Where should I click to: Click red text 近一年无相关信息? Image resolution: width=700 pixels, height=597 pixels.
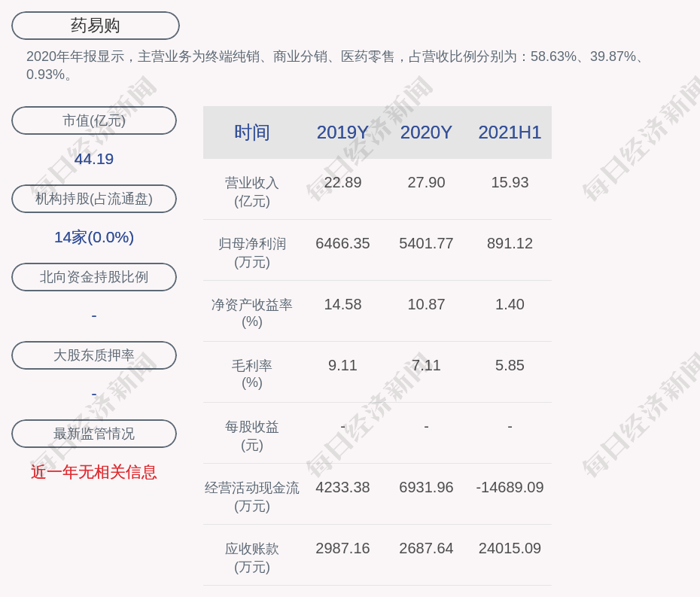tap(94, 472)
